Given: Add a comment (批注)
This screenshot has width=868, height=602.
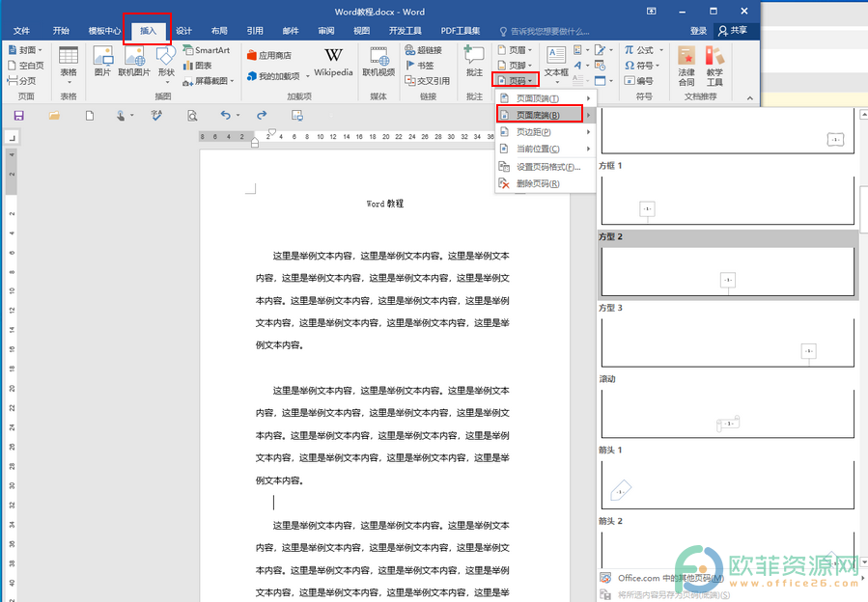Looking at the screenshot, I should click(x=474, y=61).
